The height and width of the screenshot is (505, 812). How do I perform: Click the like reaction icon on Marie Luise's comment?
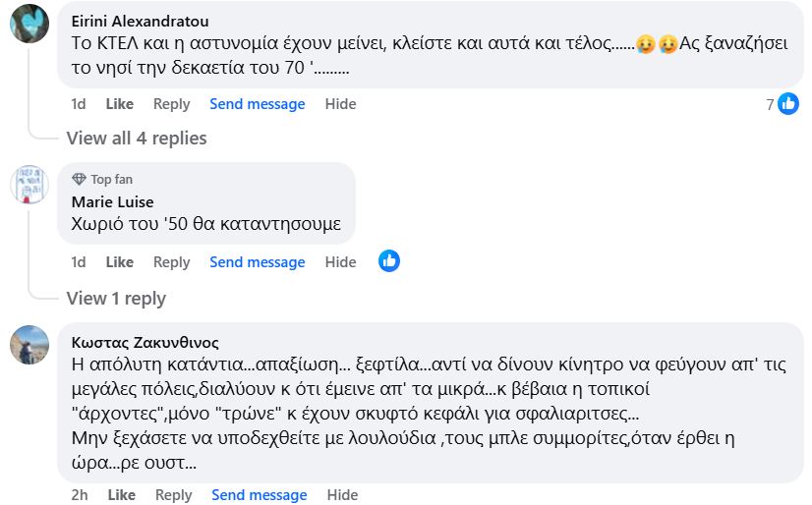point(389,261)
